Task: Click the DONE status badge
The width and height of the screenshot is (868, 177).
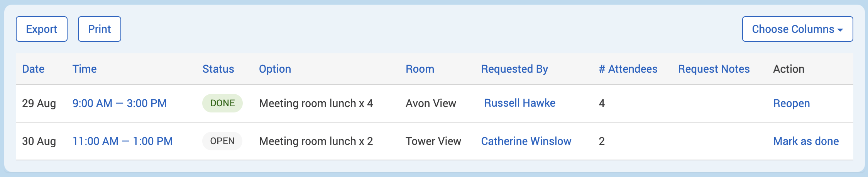Action: 222,103
